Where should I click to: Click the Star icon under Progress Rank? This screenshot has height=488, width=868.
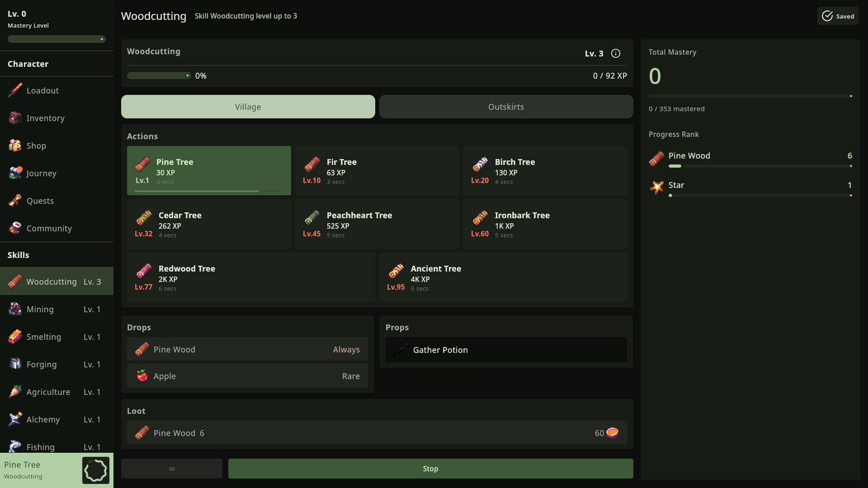click(656, 188)
